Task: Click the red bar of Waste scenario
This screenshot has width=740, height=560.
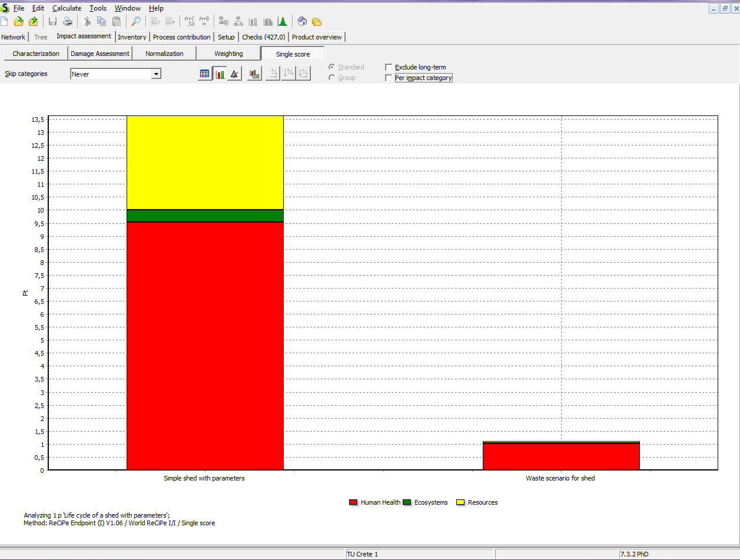Action: pos(561,456)
